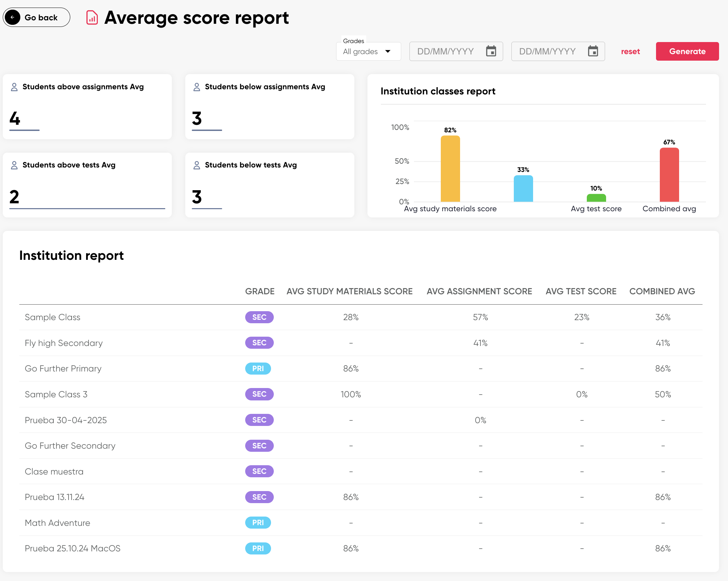Open the Grades dropdown arrow

click(x=388, y=51)
